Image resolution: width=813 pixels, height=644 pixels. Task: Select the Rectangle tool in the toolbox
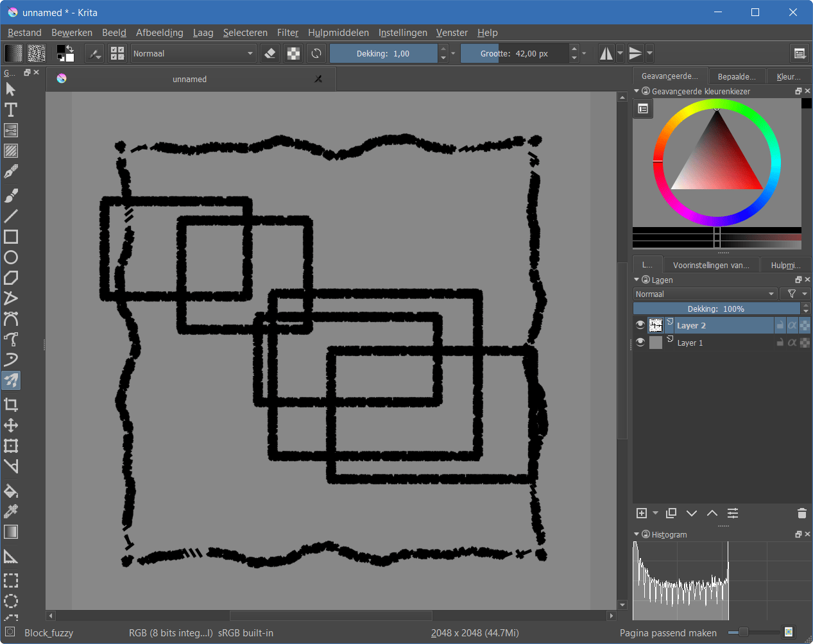(x=11, y=237)
